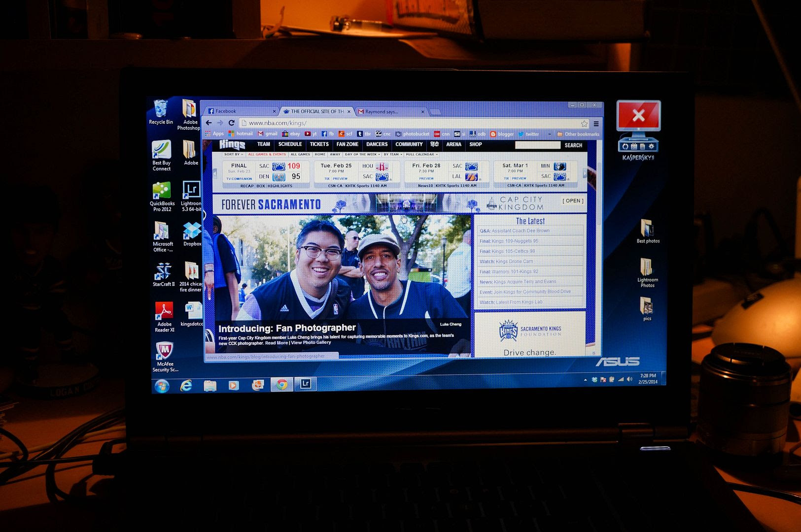
Task: Switch to Lightroom in the taskbar
Action: pyautogui.click(x=306, y=384)
